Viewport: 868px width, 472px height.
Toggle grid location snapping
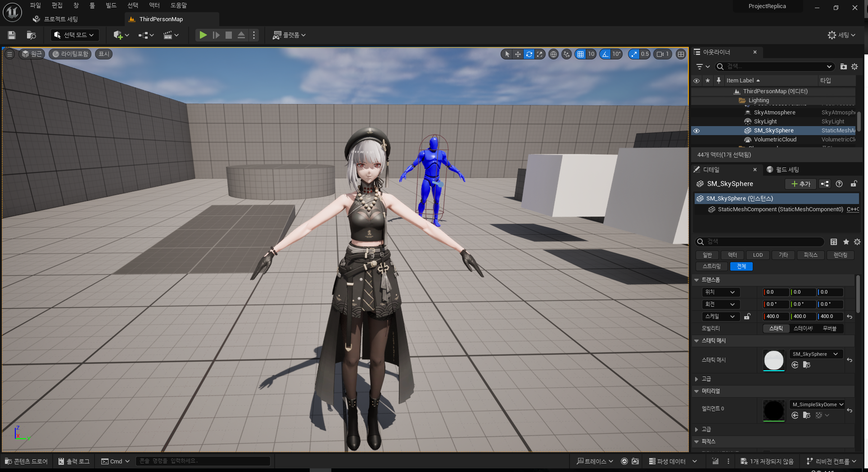click(580, 54)
